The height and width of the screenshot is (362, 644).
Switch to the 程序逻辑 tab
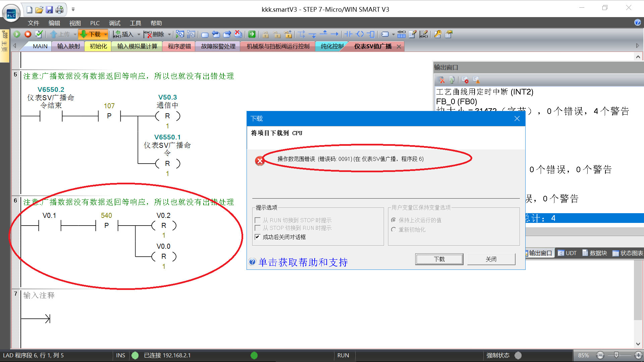[179, 46]
